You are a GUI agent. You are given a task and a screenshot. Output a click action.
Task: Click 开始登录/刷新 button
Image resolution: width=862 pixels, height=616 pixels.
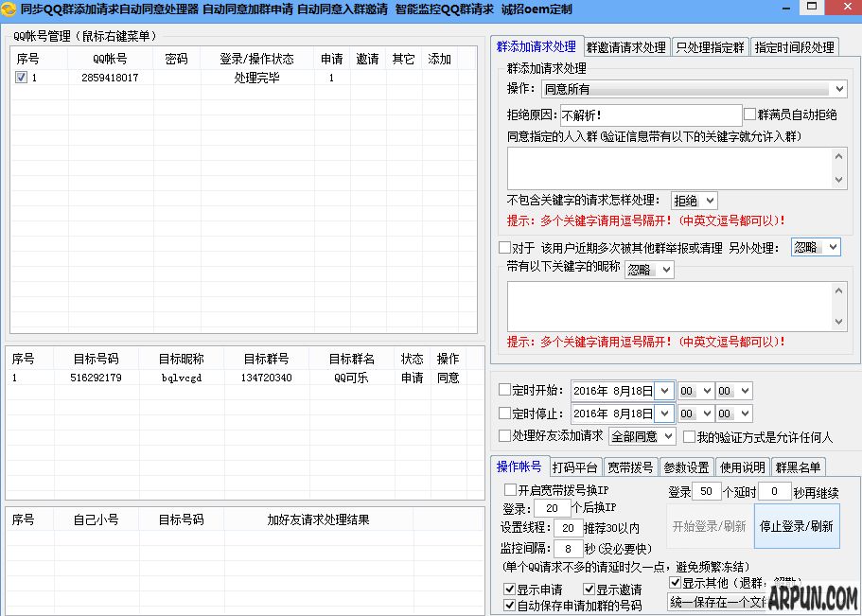(x=709, y=526)
